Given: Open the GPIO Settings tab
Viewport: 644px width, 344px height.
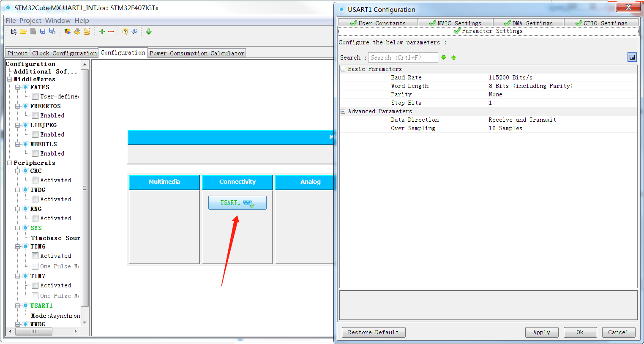Looking at the screenshot, I should 601,23.
